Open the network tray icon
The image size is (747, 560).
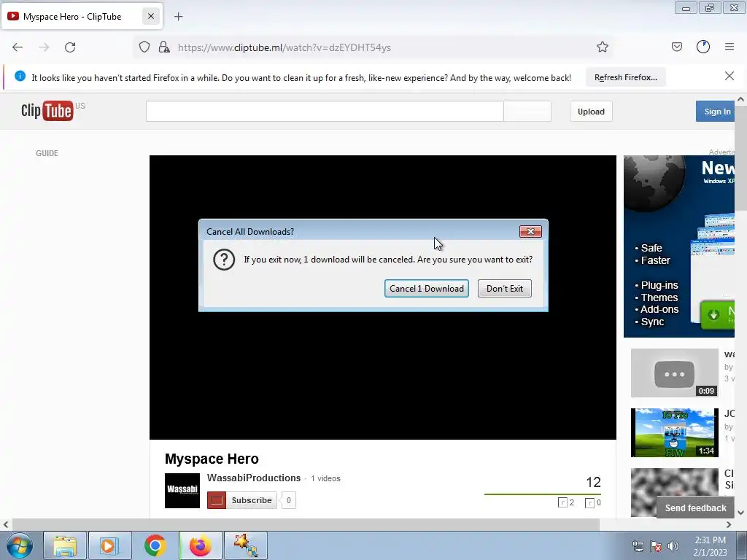pyautogui.click(x=638, y=546)
